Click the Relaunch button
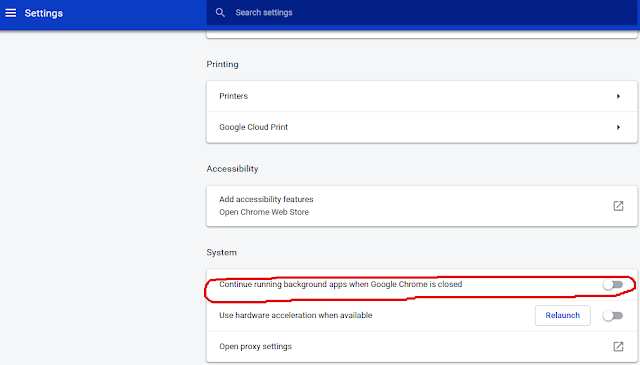Screen dimensions: 640x365 click(562, 316)
